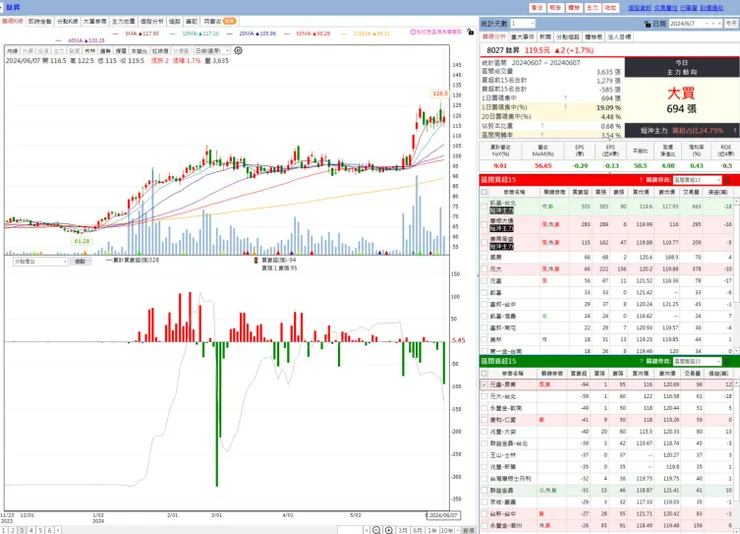Set chart range to 1年
The width and height of the screenshot is (740, 534).
click(x=432, y=531)
